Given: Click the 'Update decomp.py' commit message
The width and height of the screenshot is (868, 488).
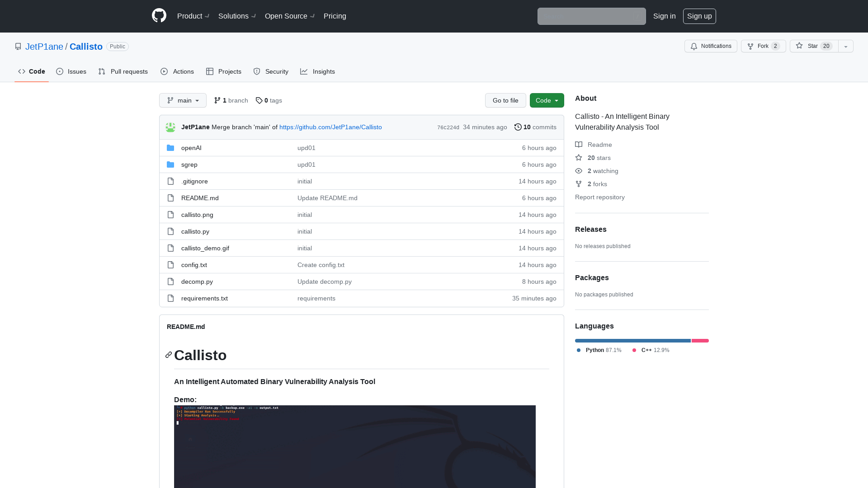Looking at the screenshot, I should pyautogui.click(x=325, y=282).
